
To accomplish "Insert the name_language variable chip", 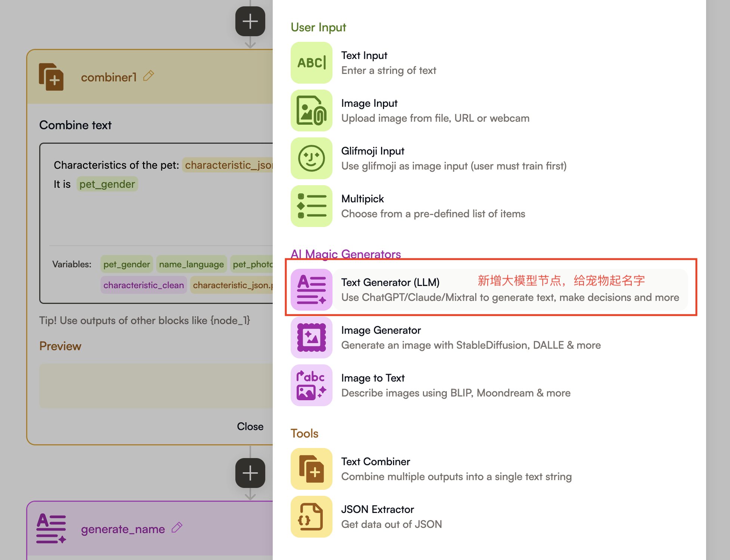I will (x=191, y=264).
